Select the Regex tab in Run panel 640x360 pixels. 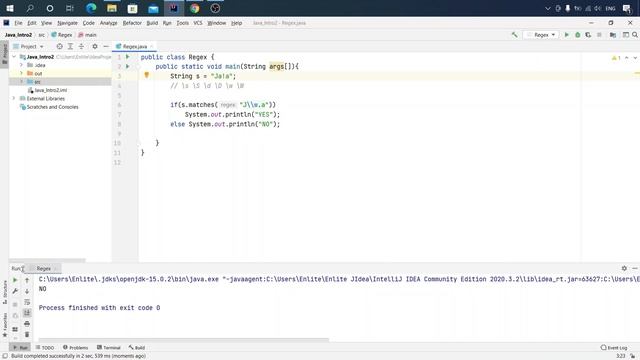44,268
